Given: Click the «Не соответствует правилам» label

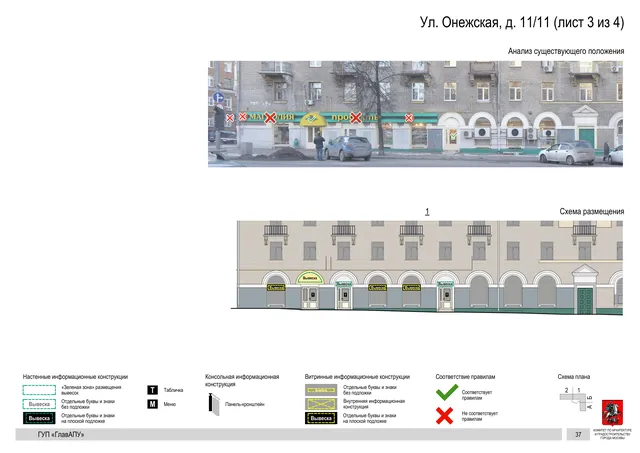Looking at the screenshot, I should 480,416.
